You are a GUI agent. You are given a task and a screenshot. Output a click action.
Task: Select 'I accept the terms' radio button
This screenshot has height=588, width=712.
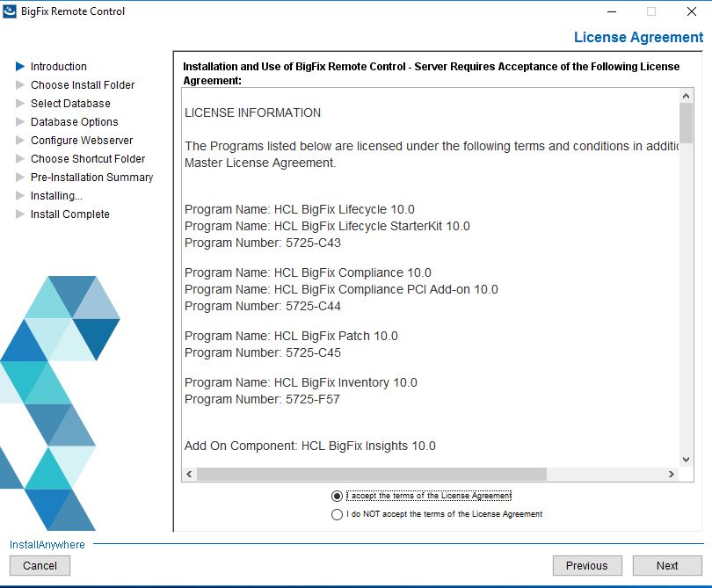[x=337, y=496]
